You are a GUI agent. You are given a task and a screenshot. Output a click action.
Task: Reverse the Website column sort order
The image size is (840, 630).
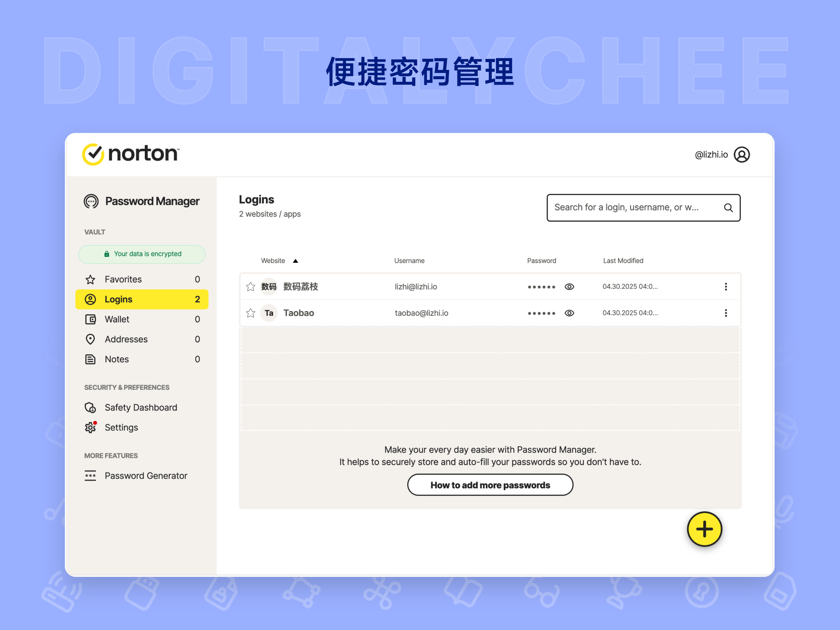pyautogui.click(x=295, y=261)
